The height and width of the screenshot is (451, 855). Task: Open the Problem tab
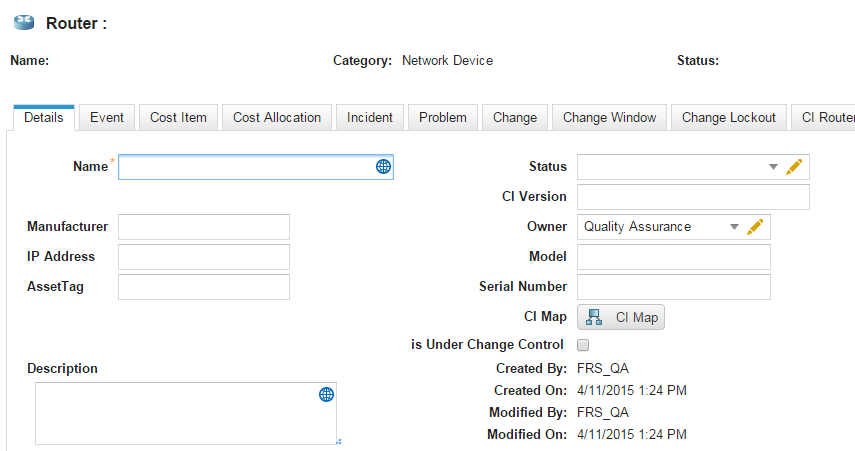click(443, 117)
